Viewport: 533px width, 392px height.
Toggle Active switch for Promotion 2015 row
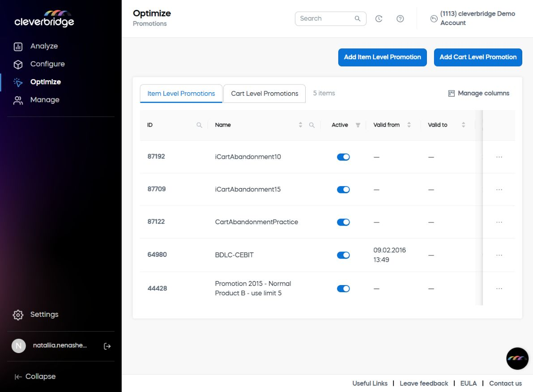pyautogui.click(x=343, y=289)
